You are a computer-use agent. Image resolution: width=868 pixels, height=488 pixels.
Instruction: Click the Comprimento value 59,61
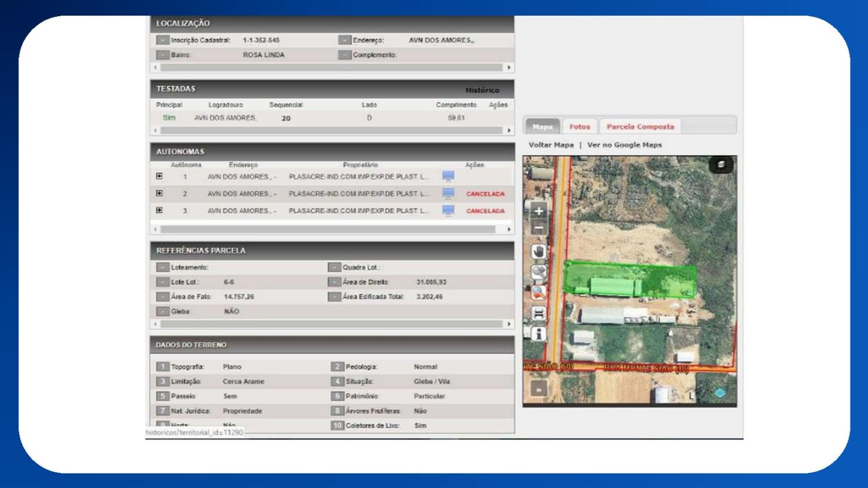[456, 118]
